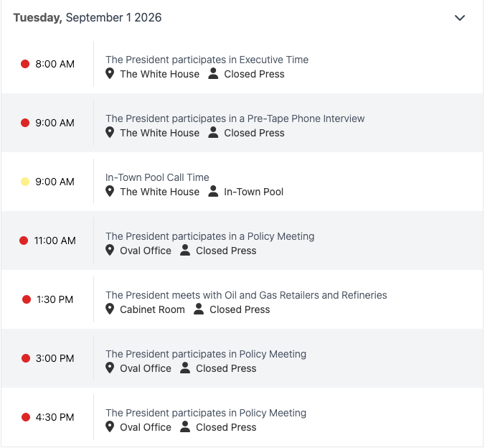485x448 pixels.
Task: Click the 1:30 PM time label
Action: point(55,299)
